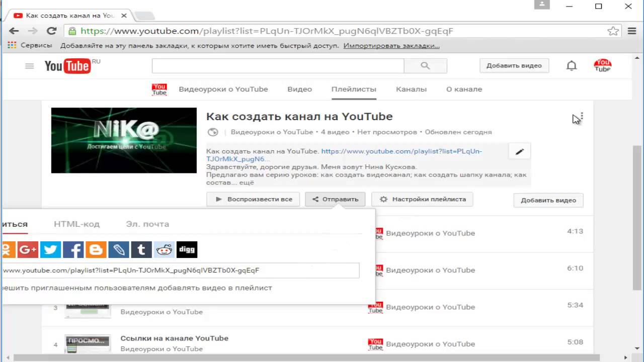Go back in browser

tap(14, 31)
